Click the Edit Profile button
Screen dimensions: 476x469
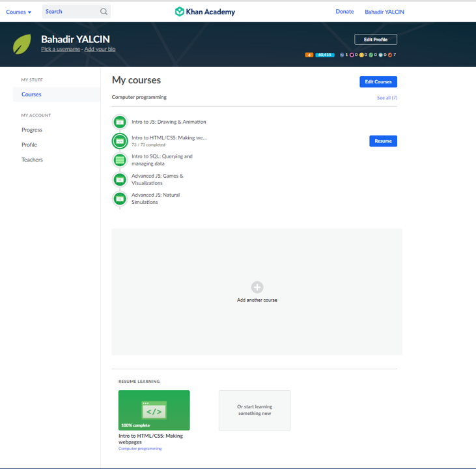pos(376,40)
